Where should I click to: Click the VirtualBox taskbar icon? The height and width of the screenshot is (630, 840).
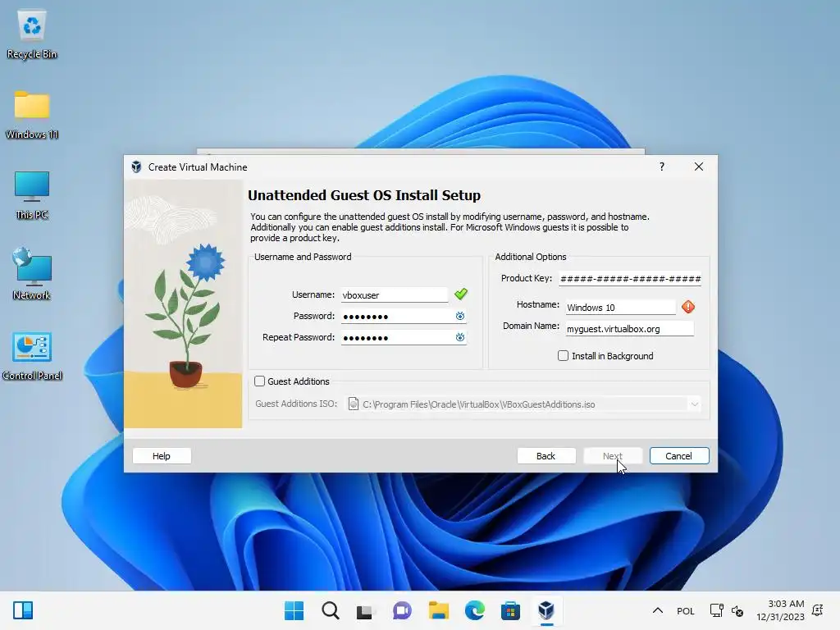(546, 610)
